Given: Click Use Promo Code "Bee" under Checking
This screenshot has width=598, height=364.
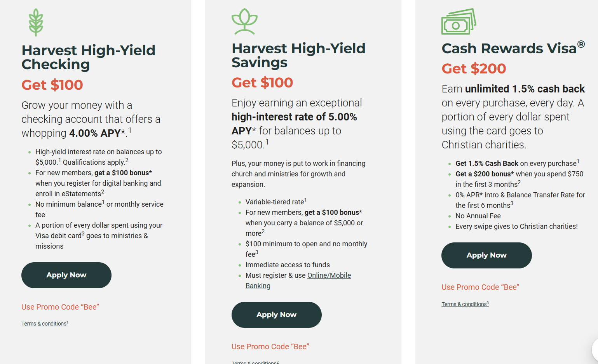Looking at the screenshot, I should point(60,307).
